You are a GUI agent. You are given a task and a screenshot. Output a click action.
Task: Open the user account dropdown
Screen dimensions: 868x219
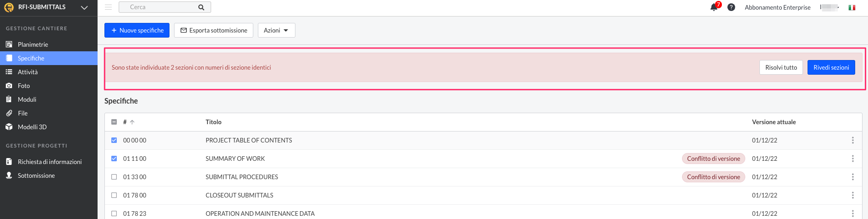pyautogui.click(x=830, y=7)
